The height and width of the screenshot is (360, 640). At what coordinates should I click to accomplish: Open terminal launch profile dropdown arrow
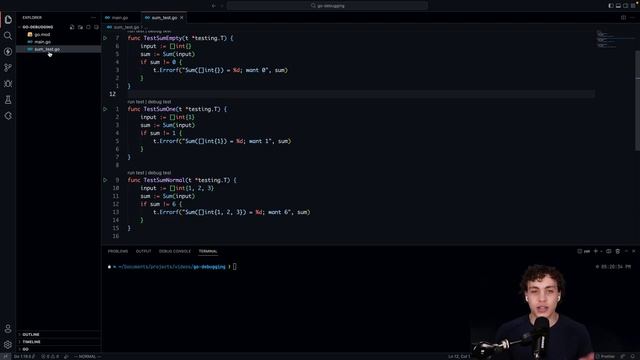point(601,251)
